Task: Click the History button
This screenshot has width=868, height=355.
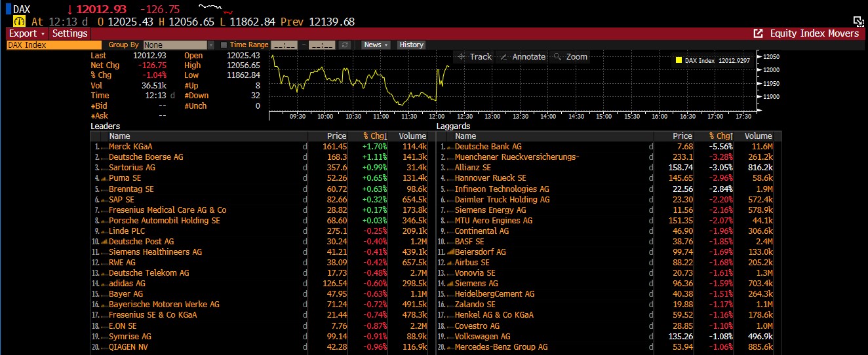Action: tap(411, 45)
